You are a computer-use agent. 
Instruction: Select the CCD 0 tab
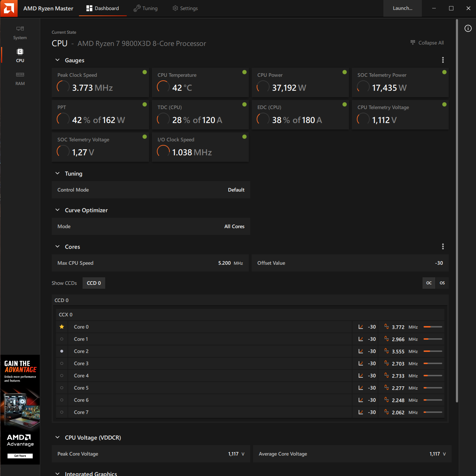click(x=94, y=283)
